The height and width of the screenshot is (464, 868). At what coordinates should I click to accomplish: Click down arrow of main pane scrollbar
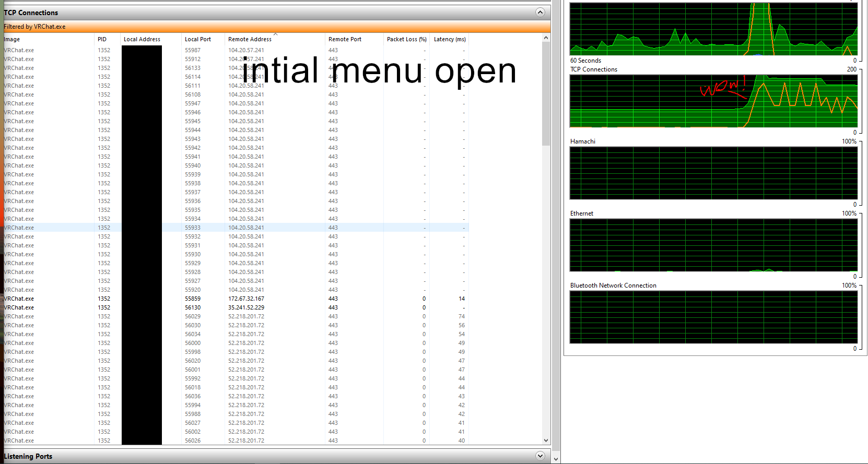click(556, 459)
